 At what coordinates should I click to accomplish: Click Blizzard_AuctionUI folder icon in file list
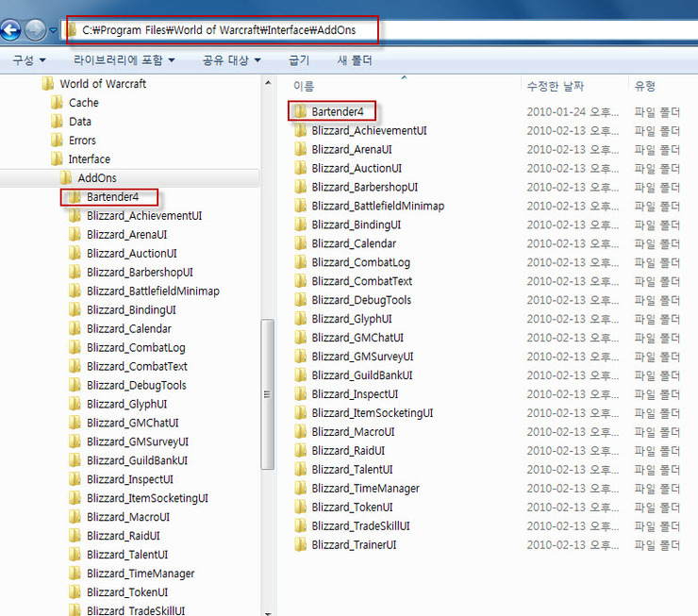[301, 168]
